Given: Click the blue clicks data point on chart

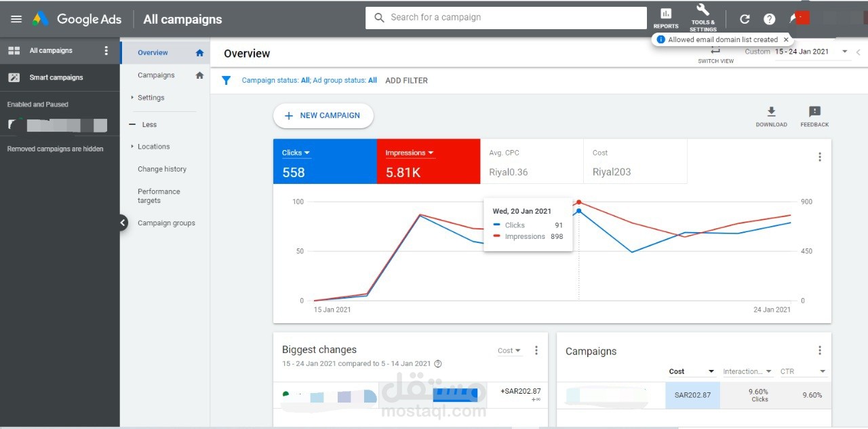Looking at the screenshot, I should click(x=578, y=211).
